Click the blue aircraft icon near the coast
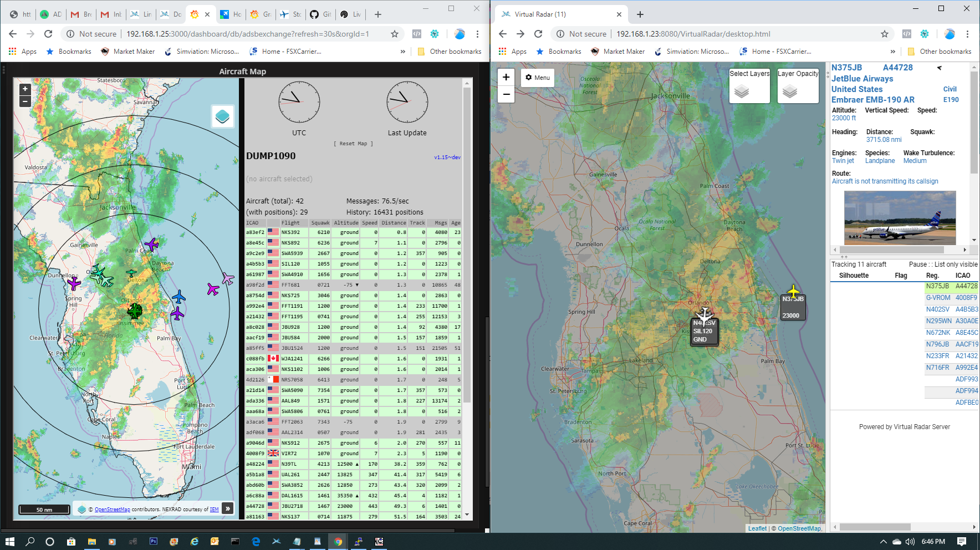 (178, 297)
